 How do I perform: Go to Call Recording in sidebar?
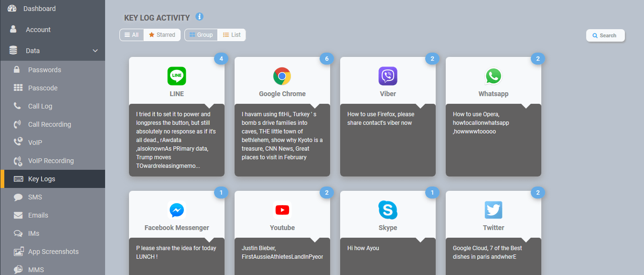click(x=49, y=124)
